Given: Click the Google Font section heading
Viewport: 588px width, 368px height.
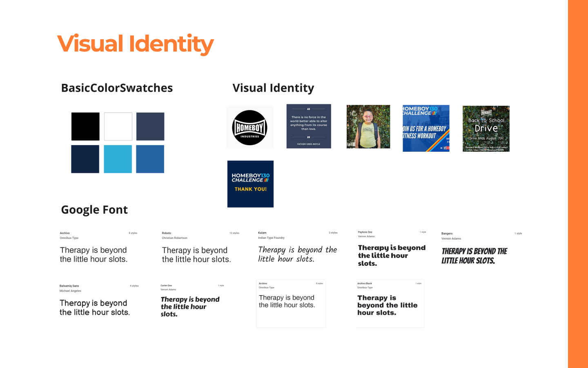Looking at the screenshot, I should pos(94,210).
